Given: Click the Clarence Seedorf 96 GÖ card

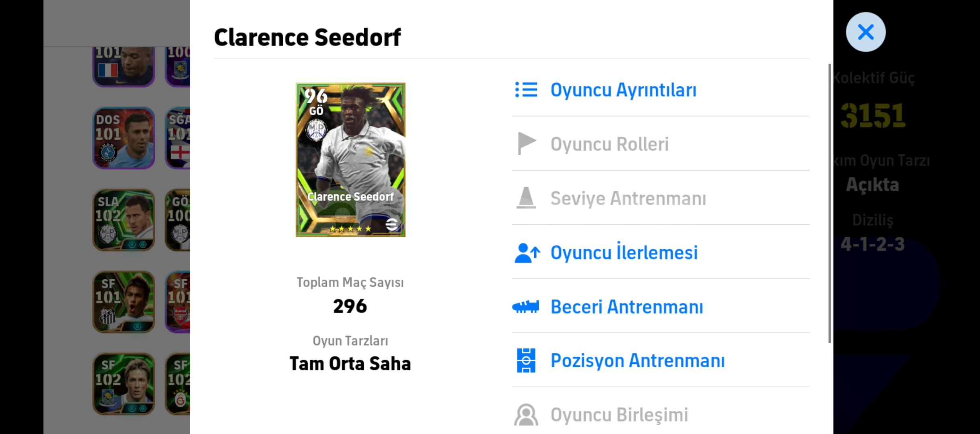Looking at the screenshot, I should click(x=350, y=160).
